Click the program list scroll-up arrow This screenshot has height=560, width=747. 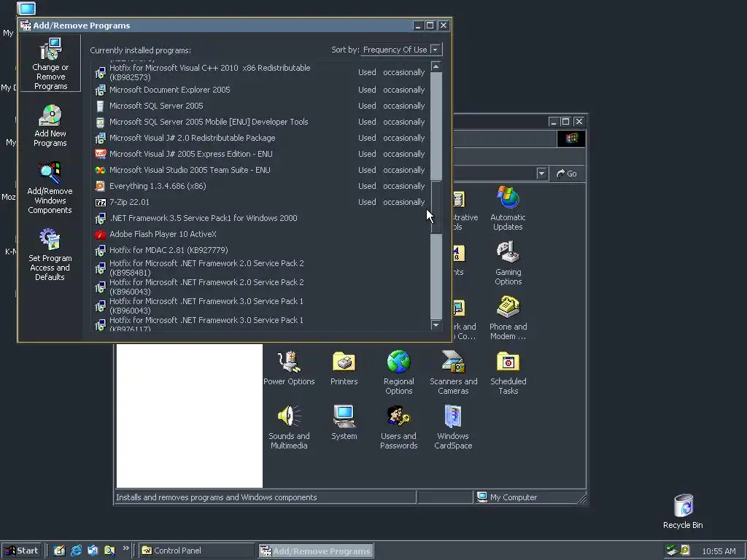pyautogui.click(x=436, y=66)
